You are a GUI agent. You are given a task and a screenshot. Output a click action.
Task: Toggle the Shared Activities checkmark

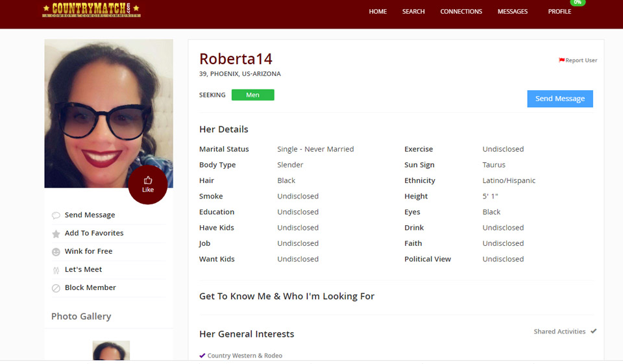pos(593,332)
